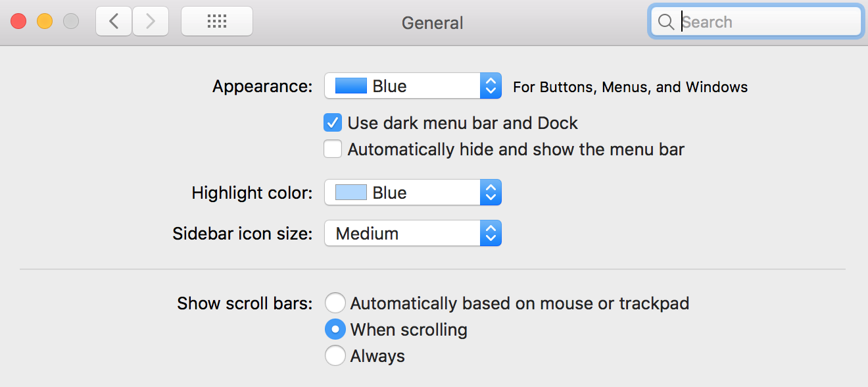The width and height of the screenshot is (868, 387).
Task: Click the gray zoom window button
Action: point(71,21)
